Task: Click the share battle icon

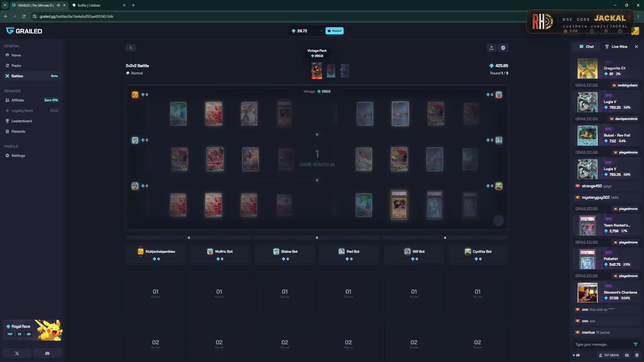Action: [x=492, y=48]
